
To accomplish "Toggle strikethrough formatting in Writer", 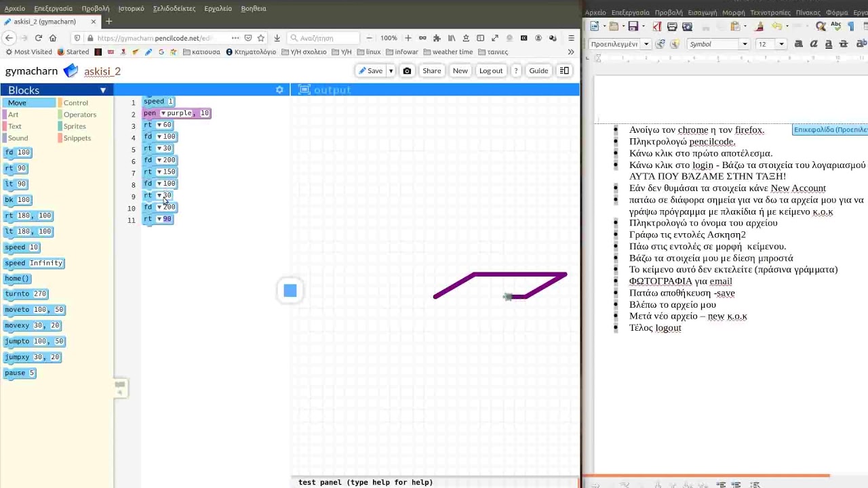I will click(x=844, y=44).
